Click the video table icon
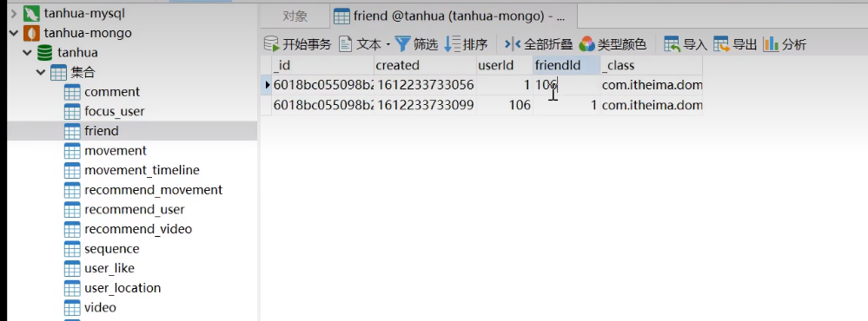The image size is (868, 321). pos(72,308)
